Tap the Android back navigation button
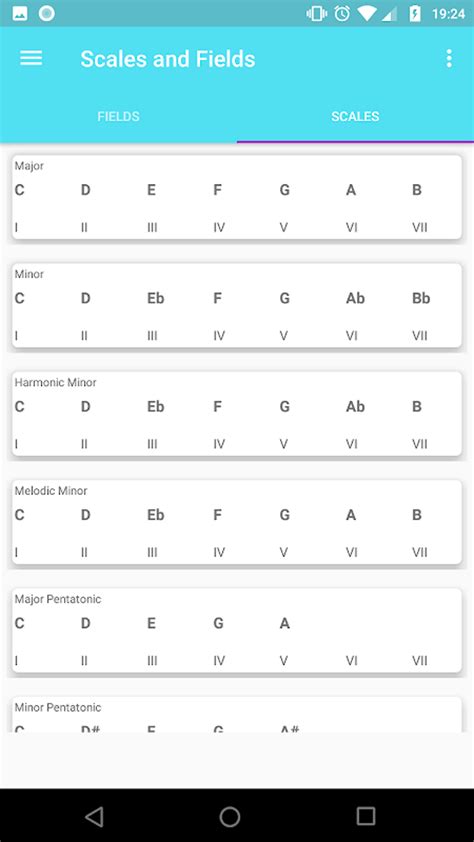The image size is (474, 842). tap(94, 817)
